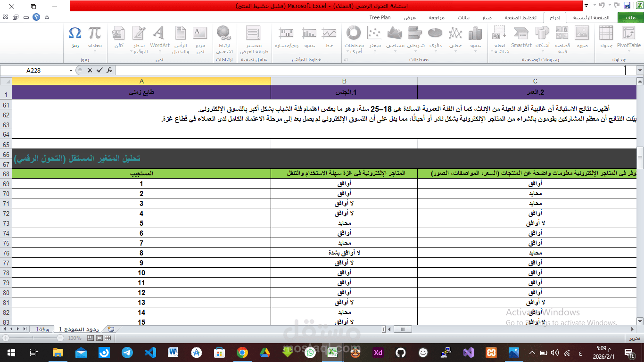Open Excel help question mark

37,17
